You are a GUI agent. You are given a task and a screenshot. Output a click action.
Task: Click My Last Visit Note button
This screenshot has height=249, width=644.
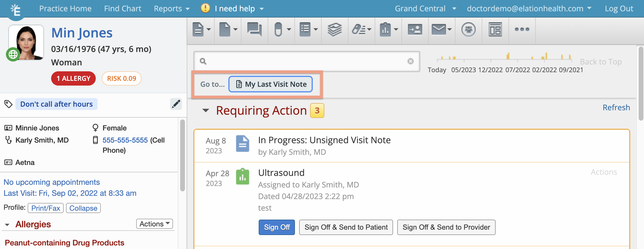point(271,84)
